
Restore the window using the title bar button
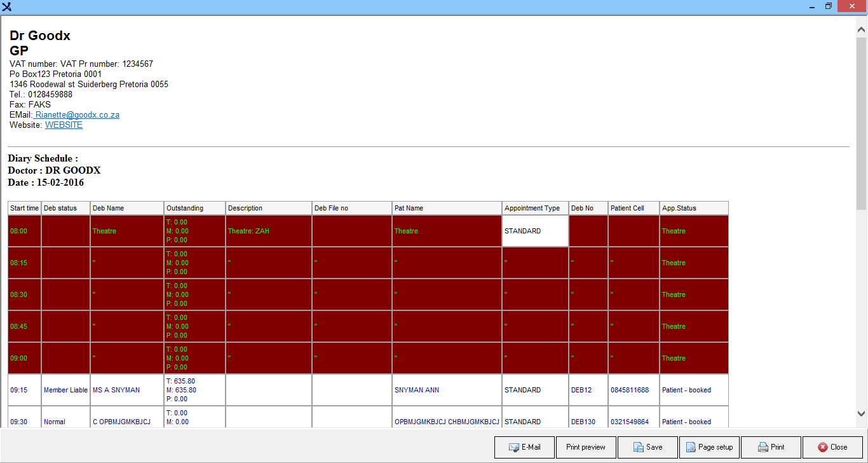click(x=828, y=6)
